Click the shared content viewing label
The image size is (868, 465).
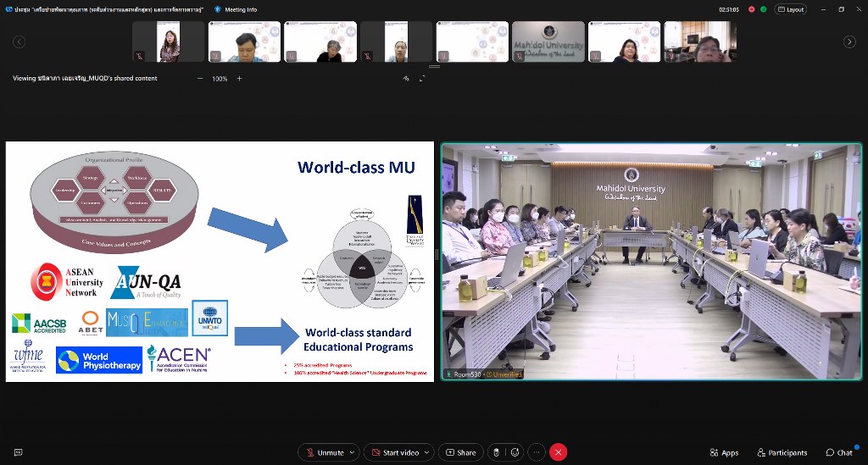click(x=85, y=79)
